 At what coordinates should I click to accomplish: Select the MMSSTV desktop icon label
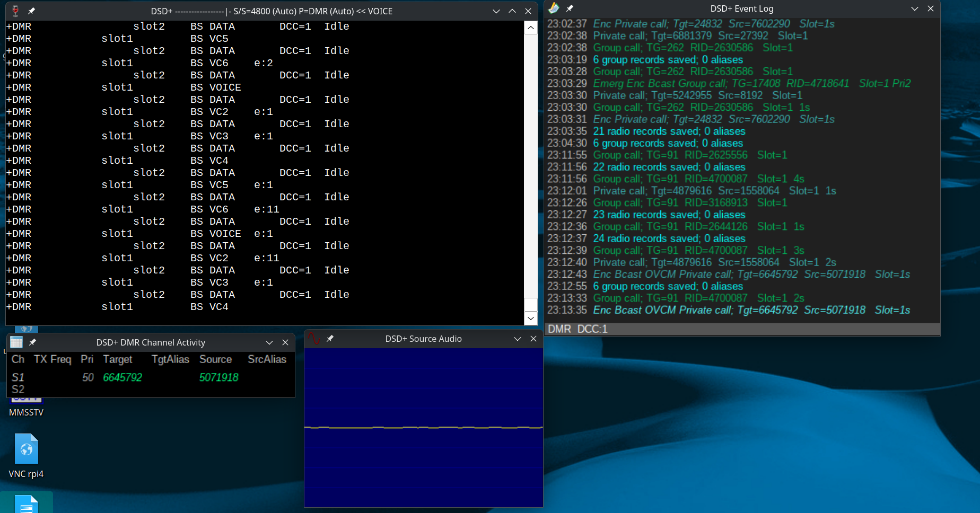click(26, 412)
